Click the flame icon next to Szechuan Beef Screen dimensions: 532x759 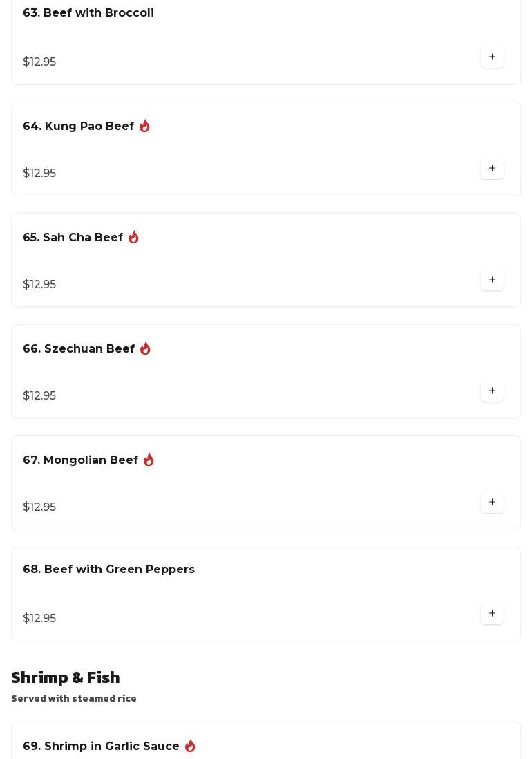145,348
